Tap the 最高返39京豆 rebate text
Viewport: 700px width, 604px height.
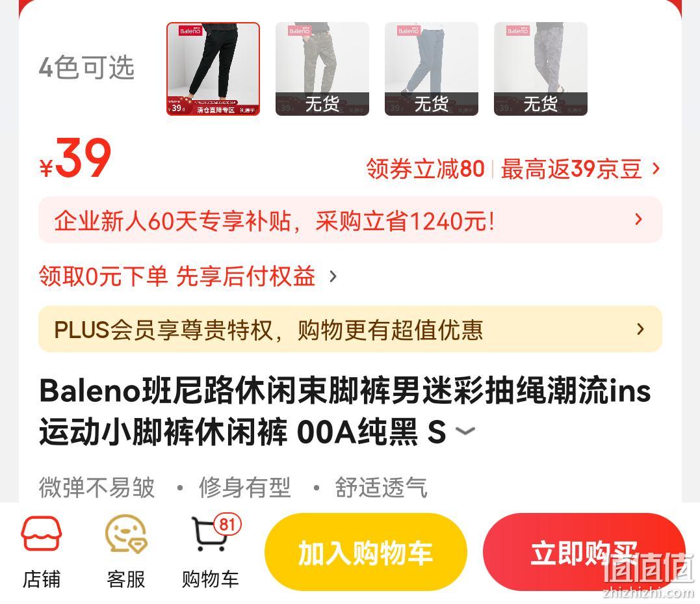coord(571,169)
